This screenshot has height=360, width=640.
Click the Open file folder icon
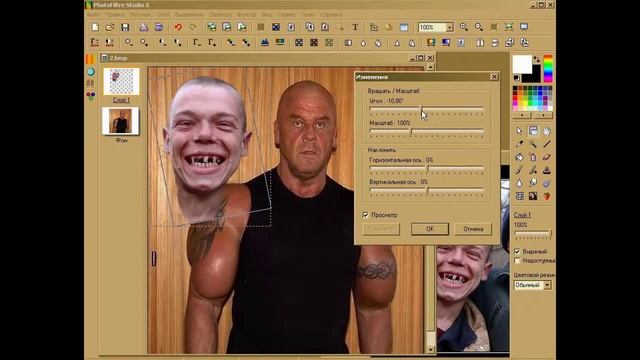110,27
